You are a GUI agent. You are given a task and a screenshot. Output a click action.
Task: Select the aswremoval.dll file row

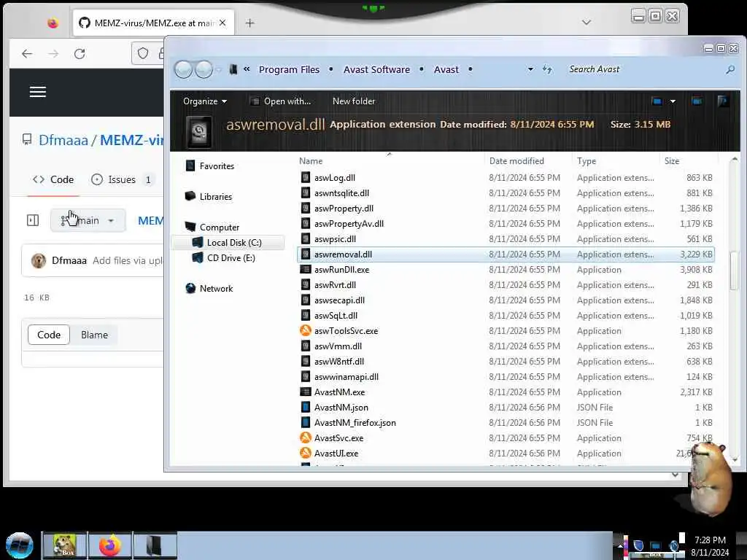point(506,254)
